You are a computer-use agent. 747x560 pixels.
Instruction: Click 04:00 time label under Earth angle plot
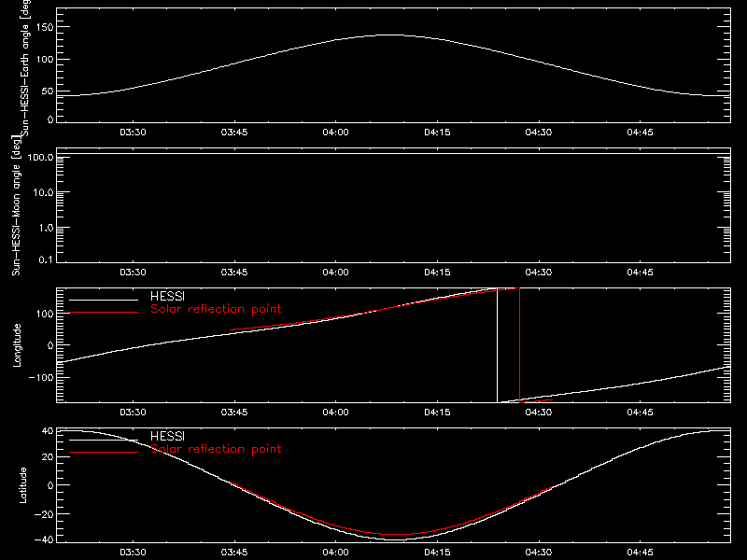click(336, 133)
